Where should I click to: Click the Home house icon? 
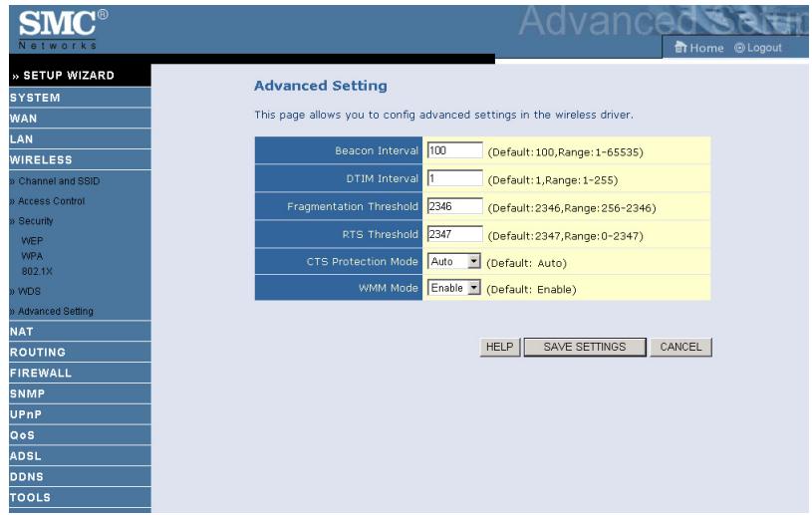[x=679, y=48]
